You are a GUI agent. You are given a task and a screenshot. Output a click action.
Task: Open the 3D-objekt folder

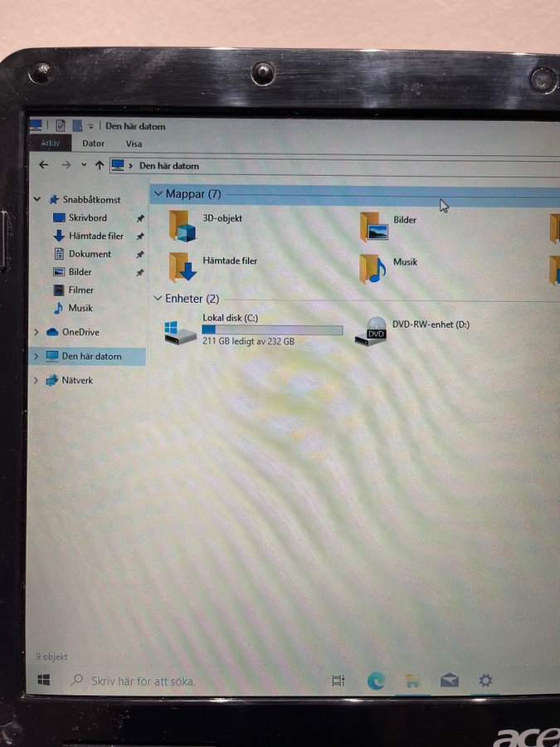183,226
